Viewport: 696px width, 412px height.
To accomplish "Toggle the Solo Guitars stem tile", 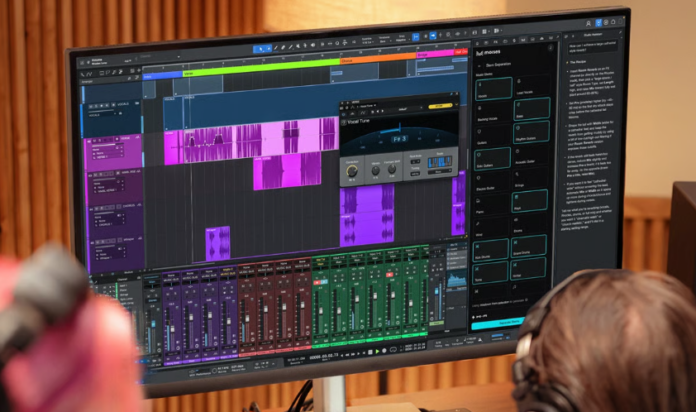I will (492, 159).
